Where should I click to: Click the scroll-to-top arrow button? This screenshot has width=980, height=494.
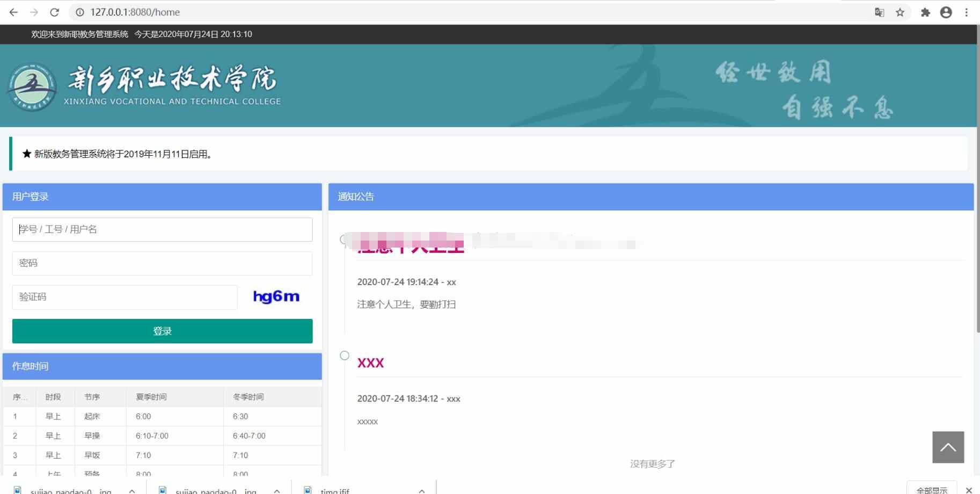[x=948, y=447]
